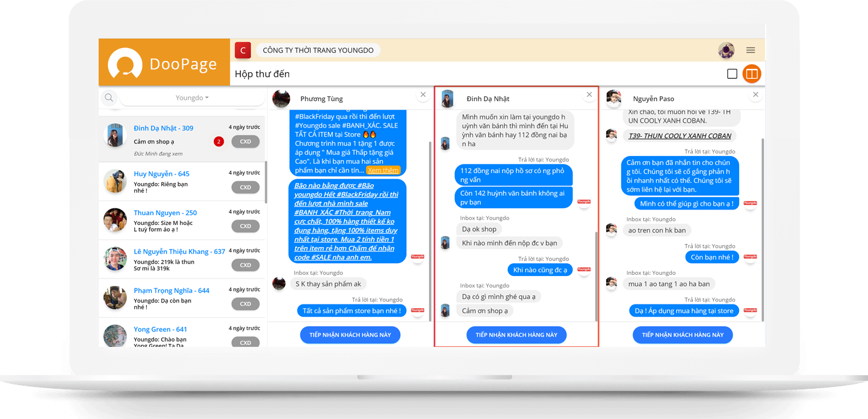The image size is (868, 419).
Task: Click reply 'Mình có thể giúp gì cho bạn ạ !'
Action: pos(687,203)
